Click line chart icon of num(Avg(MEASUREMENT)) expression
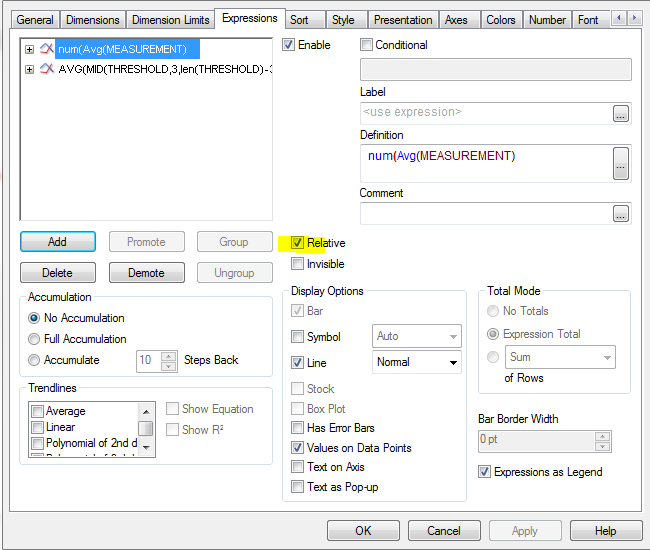 tap(47, 49)
